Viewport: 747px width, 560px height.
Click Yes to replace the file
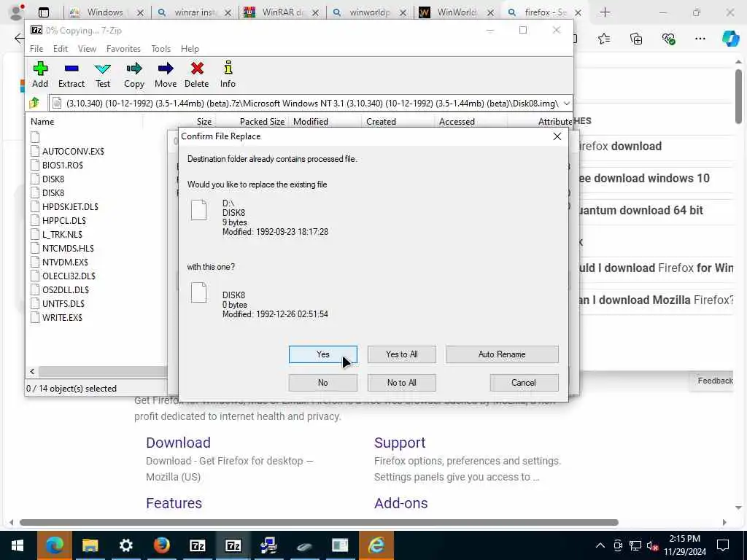[323, 354]
